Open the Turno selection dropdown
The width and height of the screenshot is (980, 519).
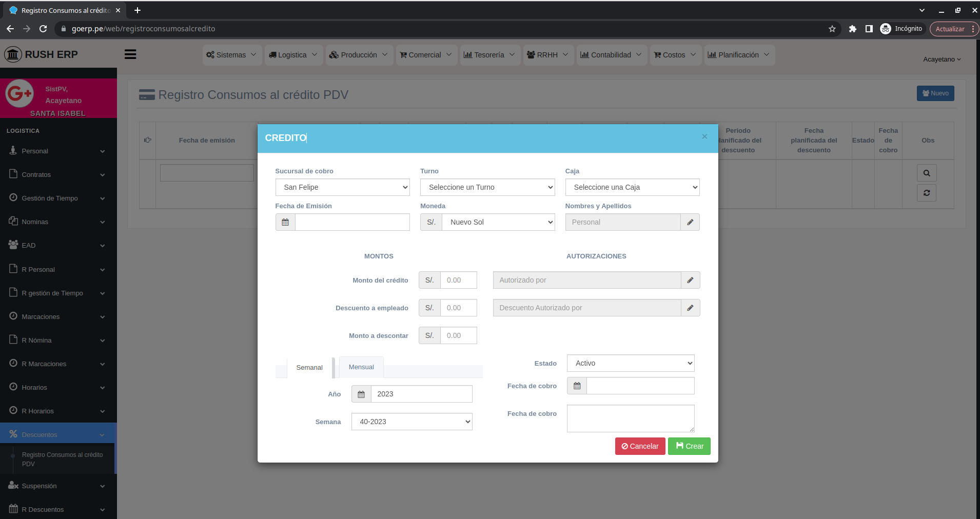487,187
